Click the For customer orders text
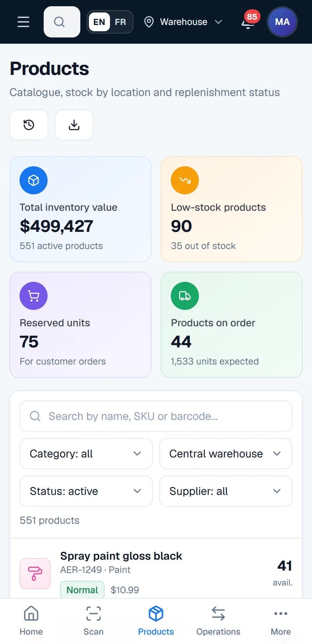Image resolution: width=312 pixels, height=644 pixels. point(63,361)
